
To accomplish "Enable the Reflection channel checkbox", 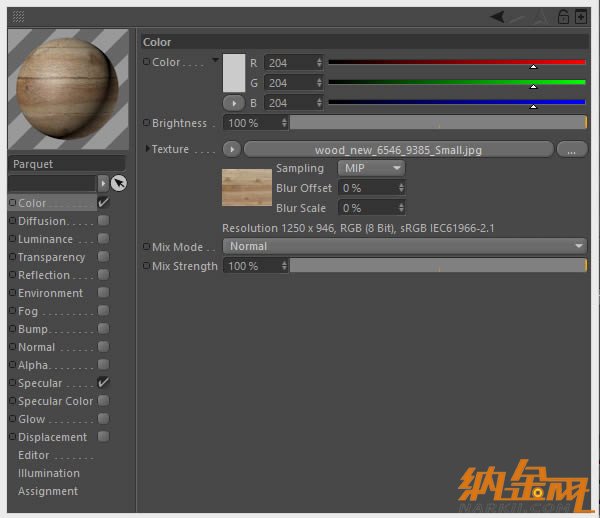I will pyautogui.click(x=103, y=274).
